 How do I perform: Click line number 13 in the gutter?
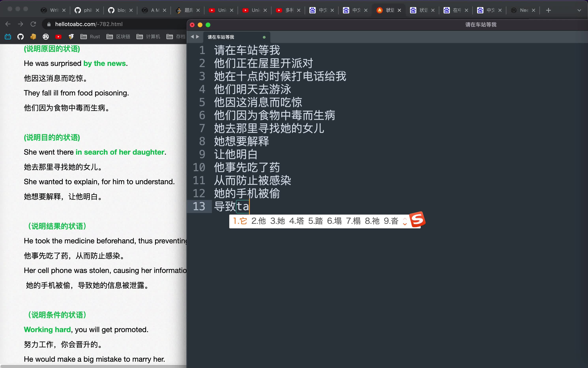(199, 206)
